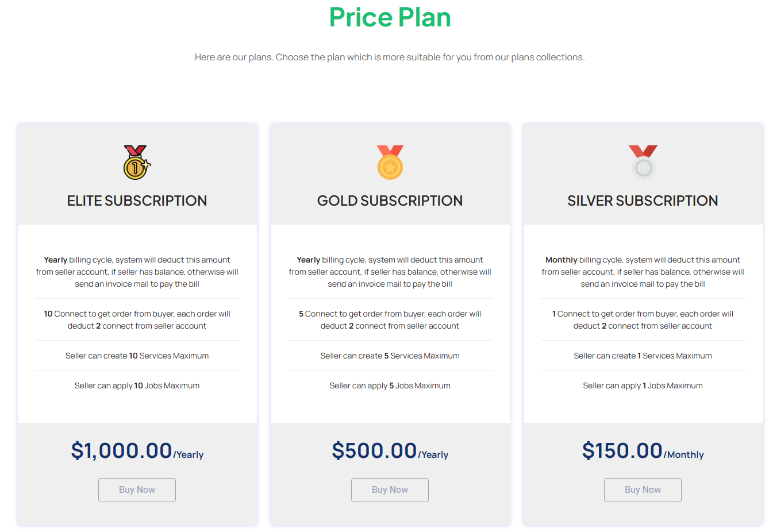The height and width of the screenshot is (532, 773).
Task: Select the Elite plan billing cycle description
Action: 137,271
